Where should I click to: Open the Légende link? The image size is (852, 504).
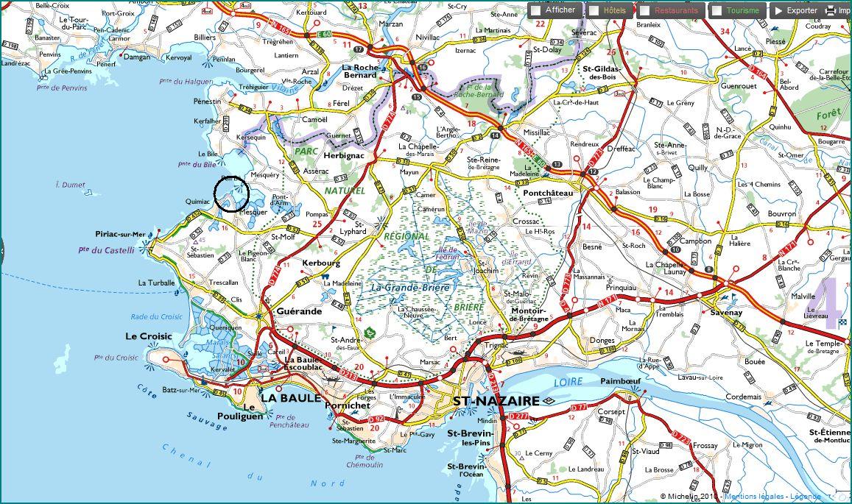click(807, 497)
